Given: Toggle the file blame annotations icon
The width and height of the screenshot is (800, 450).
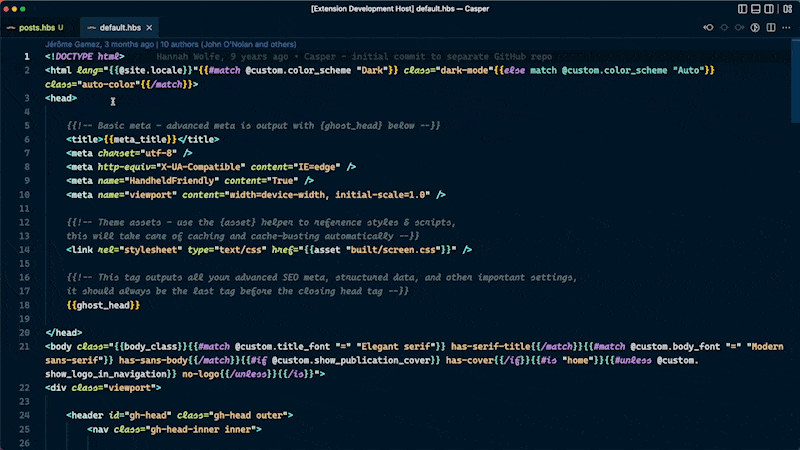Looking at the screenshot, I should [755, 28].
